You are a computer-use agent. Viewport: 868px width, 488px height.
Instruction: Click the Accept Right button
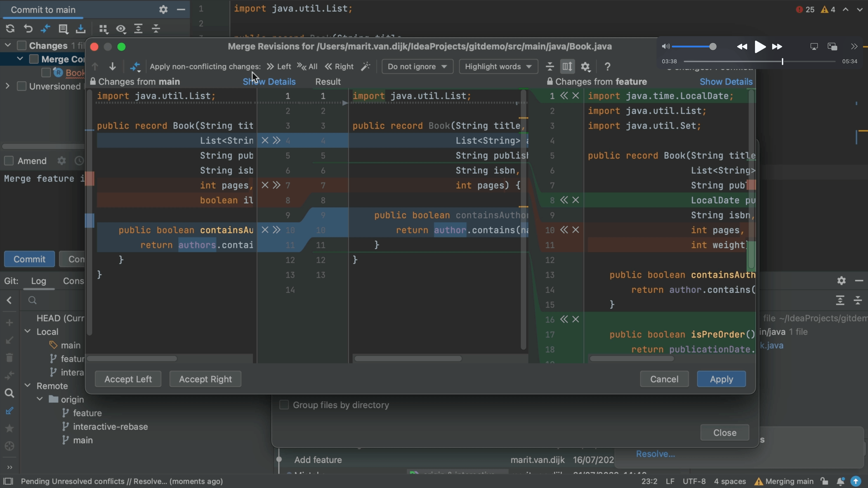[205, 379]
